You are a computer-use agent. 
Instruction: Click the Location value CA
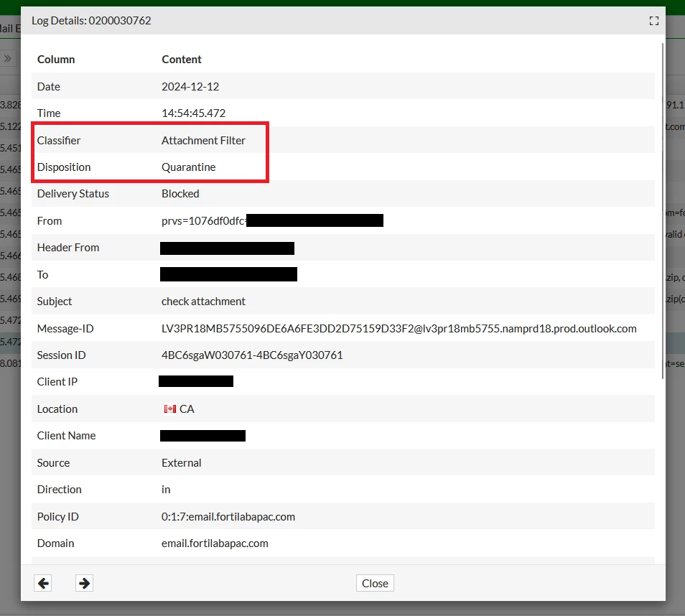click(x=187, y=409)
